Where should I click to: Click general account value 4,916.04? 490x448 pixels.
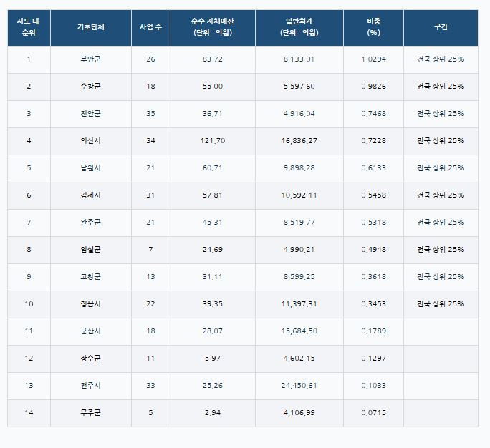[x=299, y=114]
